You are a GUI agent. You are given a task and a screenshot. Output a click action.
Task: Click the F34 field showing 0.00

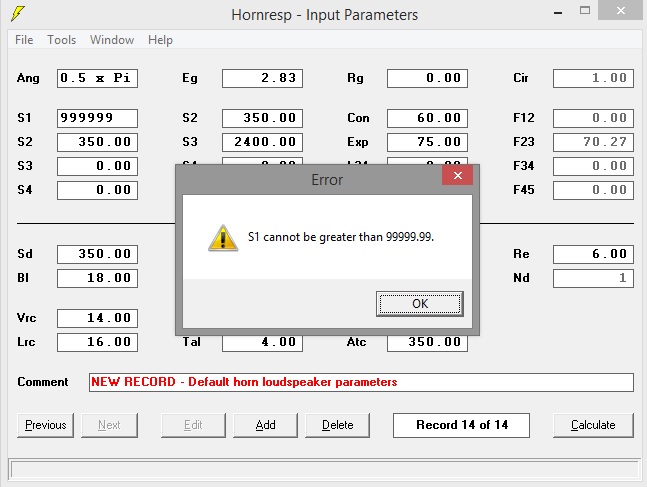tap(593, 166)
